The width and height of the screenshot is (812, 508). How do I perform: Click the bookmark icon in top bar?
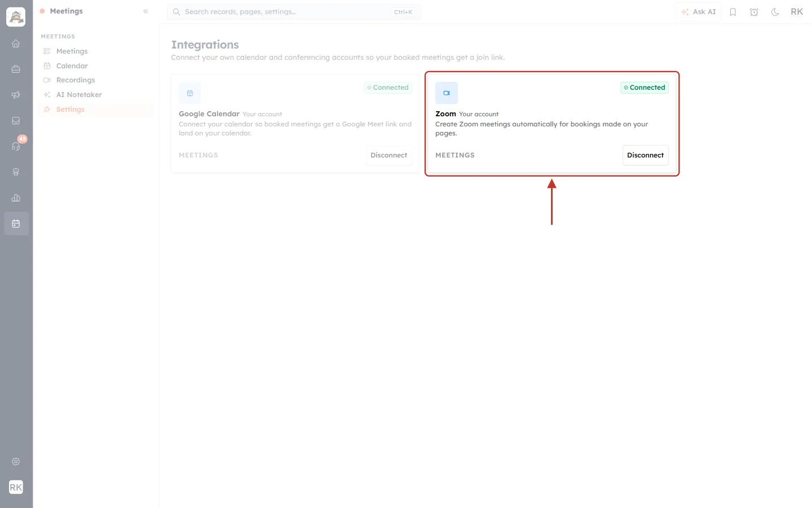click(733, 12)
